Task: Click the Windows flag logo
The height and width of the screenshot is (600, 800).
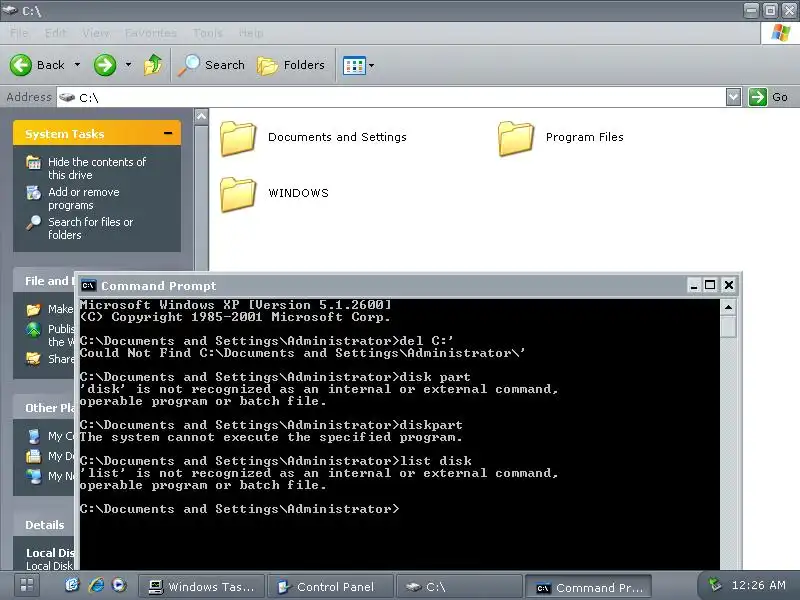Action: pyautogui.click(x=781, y=33)
